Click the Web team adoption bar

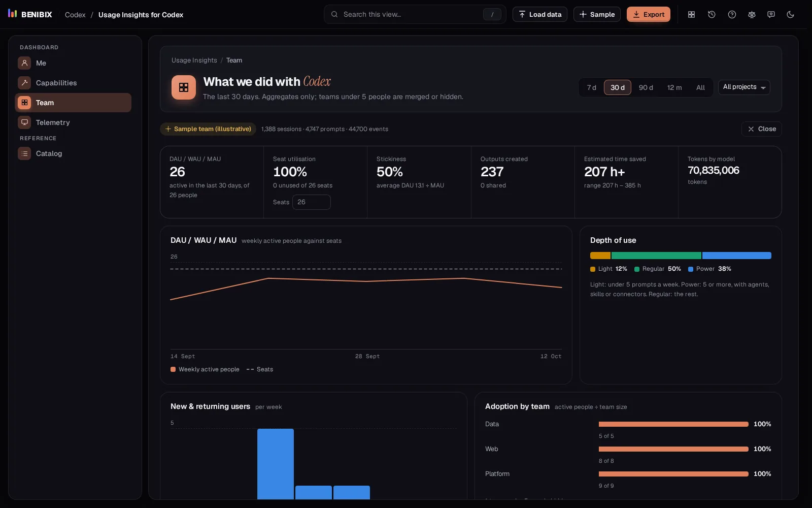coord(673,449)
